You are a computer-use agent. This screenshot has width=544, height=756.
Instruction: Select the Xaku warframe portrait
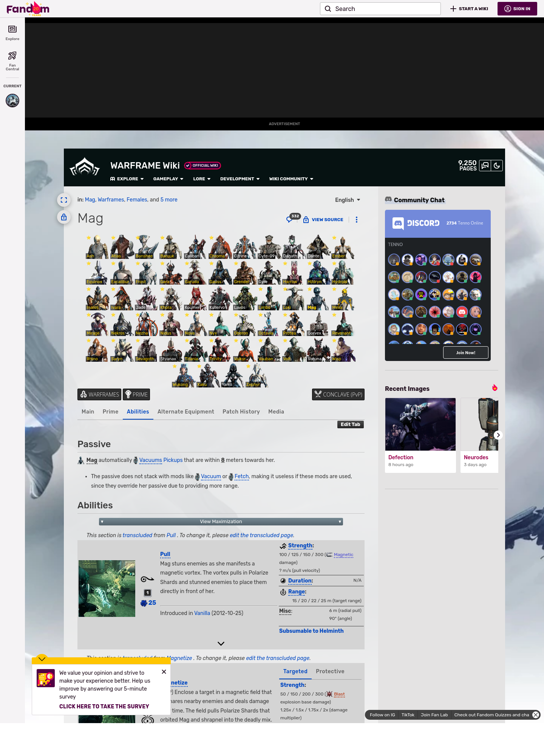point(208,375)
